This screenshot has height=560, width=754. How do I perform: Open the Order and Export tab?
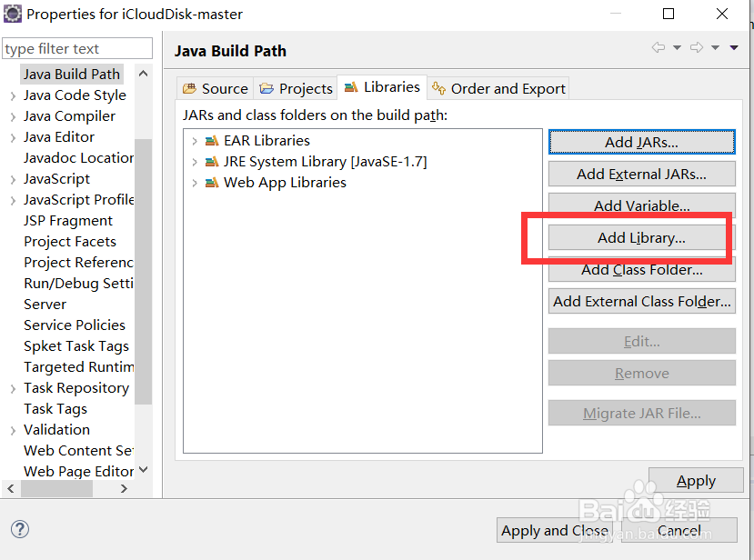click(x=498, y=88)
